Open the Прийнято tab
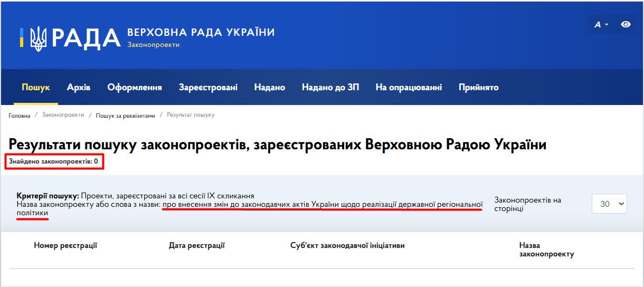 pos(479,87)
